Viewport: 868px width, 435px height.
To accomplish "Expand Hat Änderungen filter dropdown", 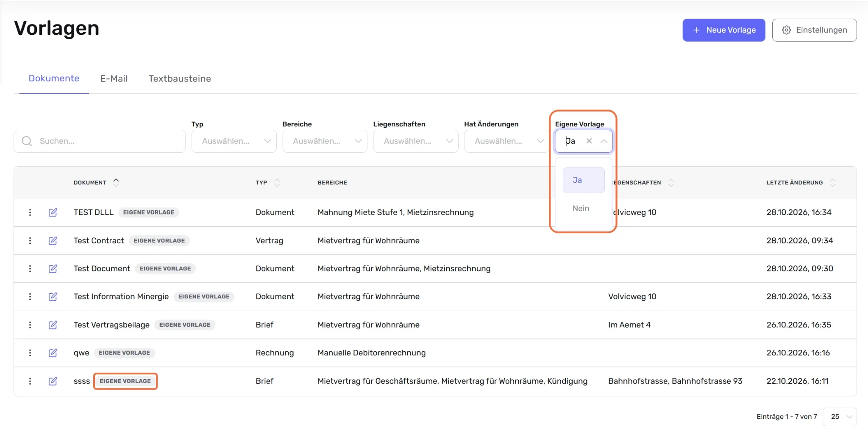I will [x=506, y=141].
